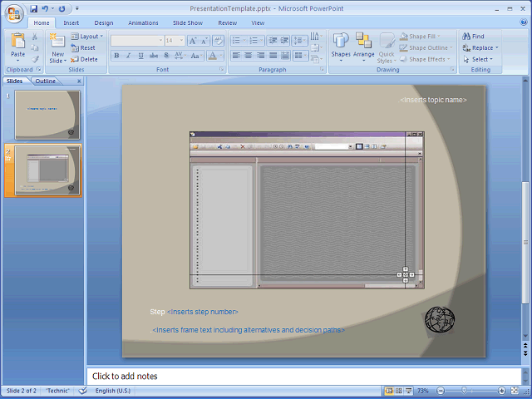Open Character Spacing options
This screenshot has width=532, height=399.
tap(180, 56)
